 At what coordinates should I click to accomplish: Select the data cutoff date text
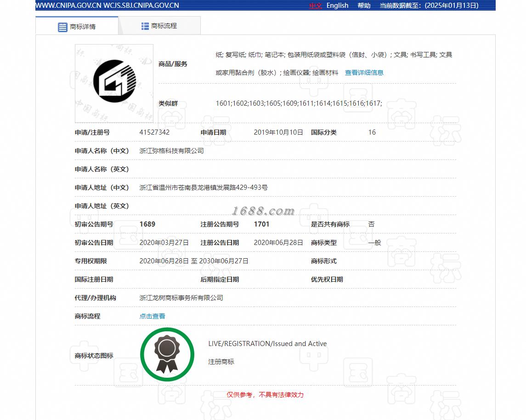point(429,6)
